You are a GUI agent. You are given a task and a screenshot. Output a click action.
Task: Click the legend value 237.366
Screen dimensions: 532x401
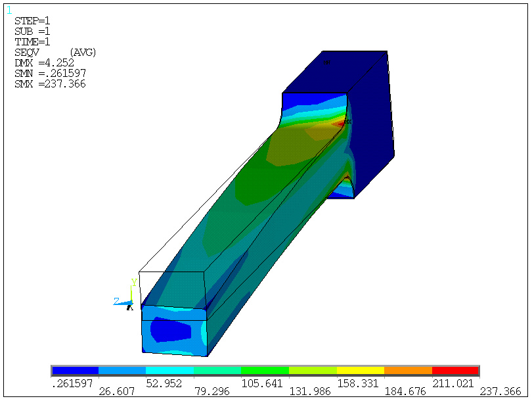coord(500,392)
